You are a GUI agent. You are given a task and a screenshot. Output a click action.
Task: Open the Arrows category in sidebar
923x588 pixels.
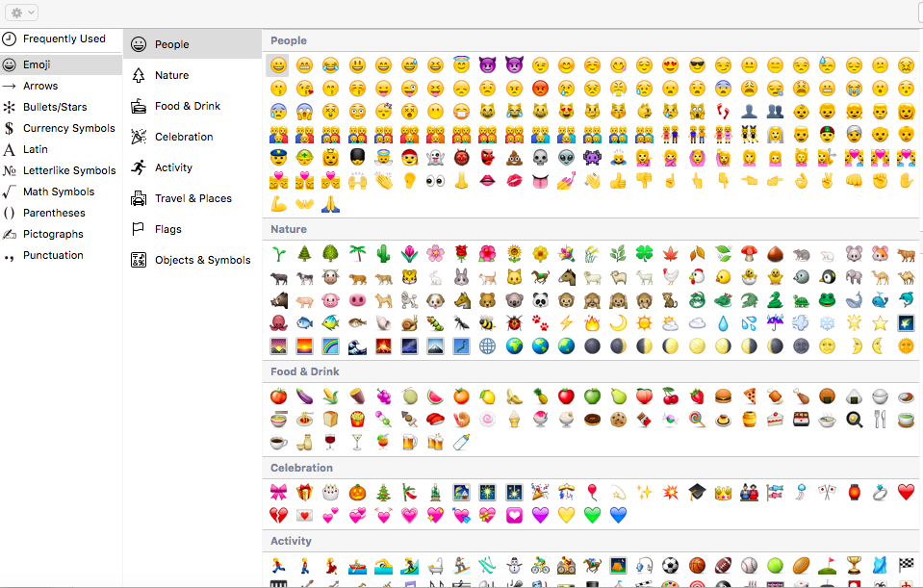click(40, 87)
